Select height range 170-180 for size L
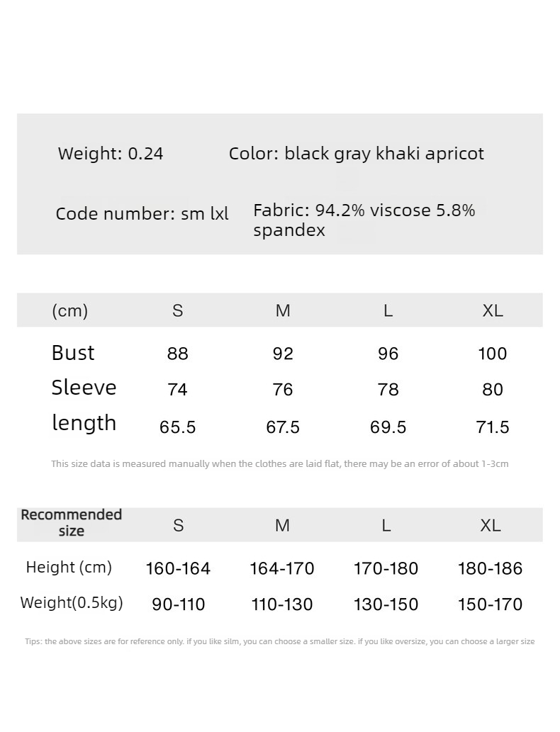560x732 pixels. 386,568
